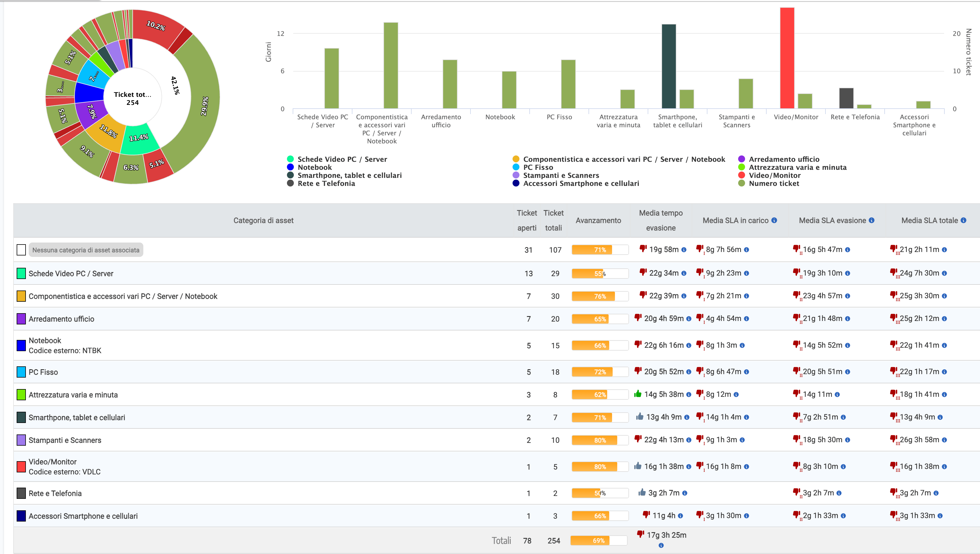
Task: Click info icon next to 19g 58m value
Action: (684, 250)
